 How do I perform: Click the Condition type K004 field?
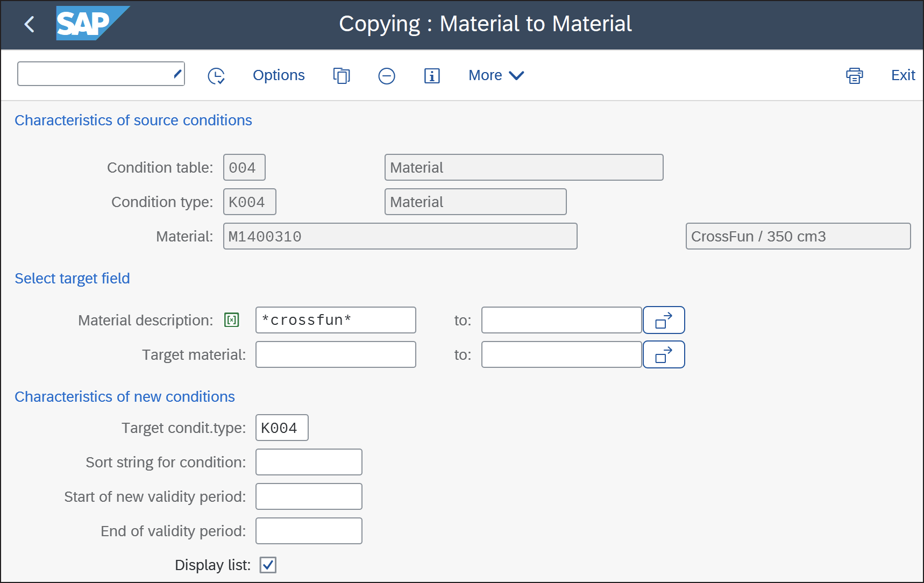[250, 202]
